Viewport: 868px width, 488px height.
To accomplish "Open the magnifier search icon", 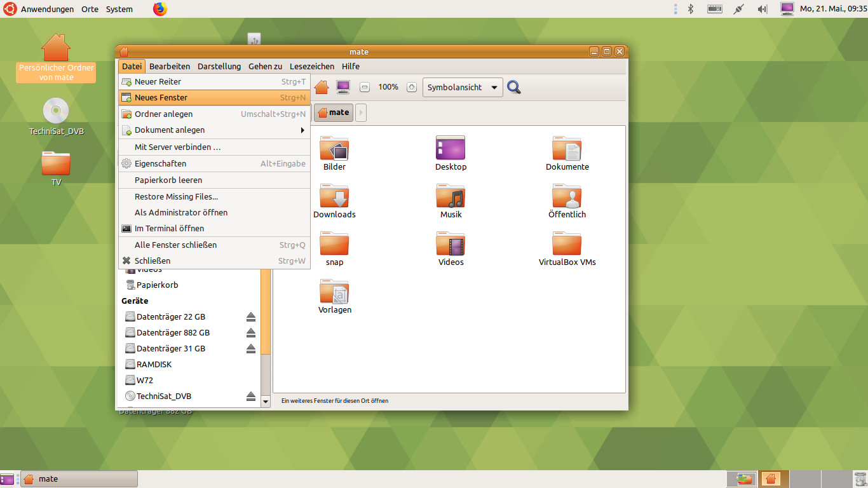I will tap(514, 87).
